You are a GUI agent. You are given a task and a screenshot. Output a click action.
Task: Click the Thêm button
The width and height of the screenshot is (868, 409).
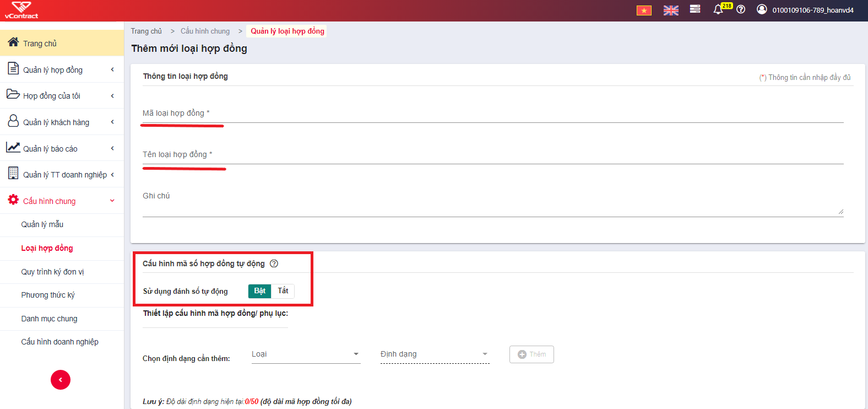531,354
